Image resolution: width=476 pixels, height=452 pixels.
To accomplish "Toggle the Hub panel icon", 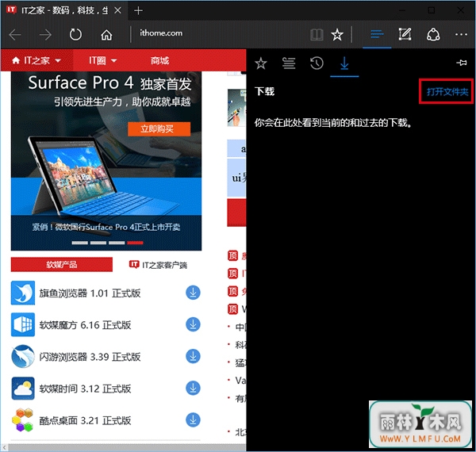I will (x=377, y=34).
